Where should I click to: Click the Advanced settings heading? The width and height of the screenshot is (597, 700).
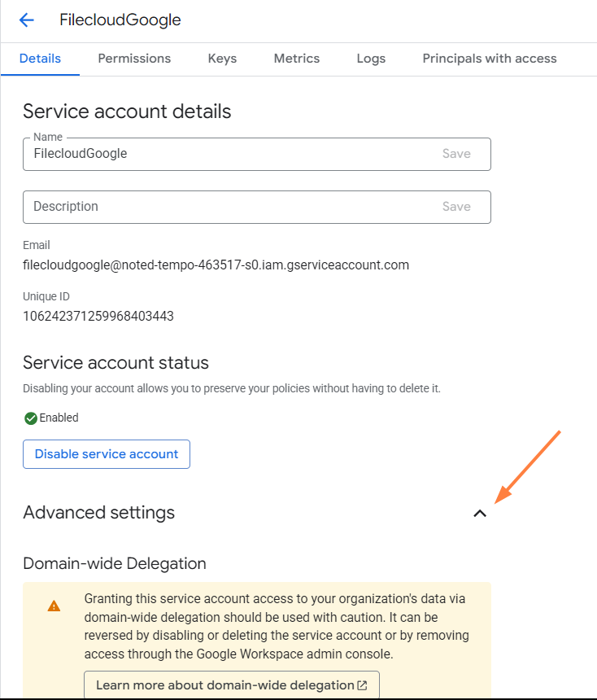click(x=98, y=513)
